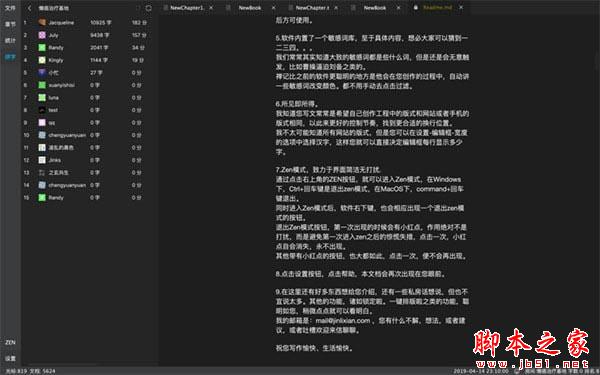Click Jinks's avatar icon
The width and height of the screenshot is (600, 375).
tap(42, 160)
